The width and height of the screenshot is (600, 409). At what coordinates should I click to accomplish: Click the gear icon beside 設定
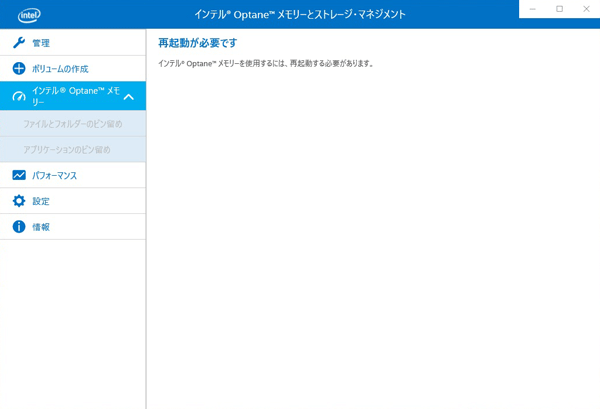[19, 201]
